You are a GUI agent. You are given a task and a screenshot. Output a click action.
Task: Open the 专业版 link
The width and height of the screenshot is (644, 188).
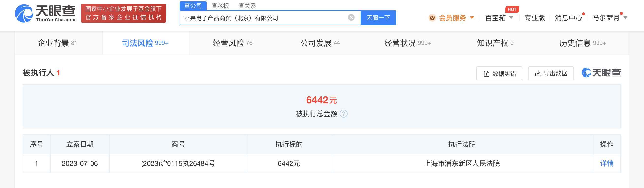535,18
